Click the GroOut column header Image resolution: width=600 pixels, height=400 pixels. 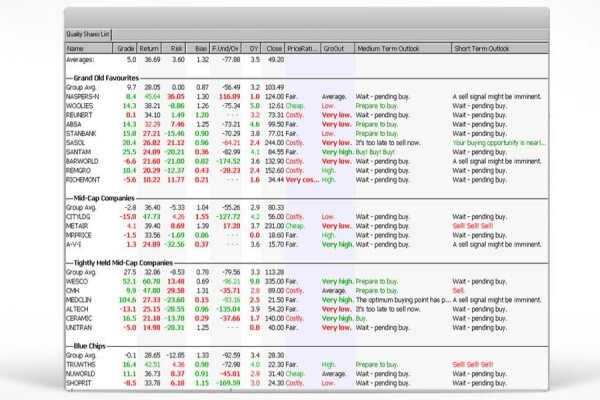(338, 49)
